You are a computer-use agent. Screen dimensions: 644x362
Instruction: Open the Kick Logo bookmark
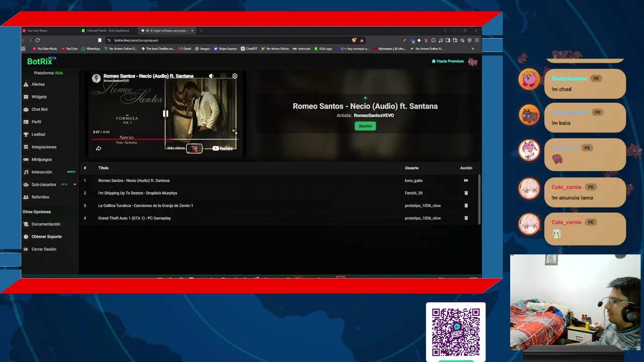(323, 49)
